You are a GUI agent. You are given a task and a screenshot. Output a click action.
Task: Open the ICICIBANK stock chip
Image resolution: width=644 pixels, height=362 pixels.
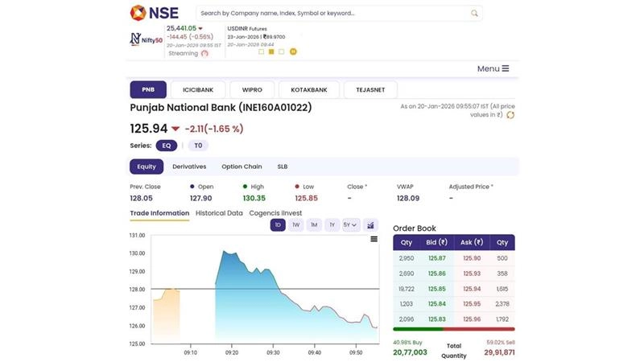[197, 89]
